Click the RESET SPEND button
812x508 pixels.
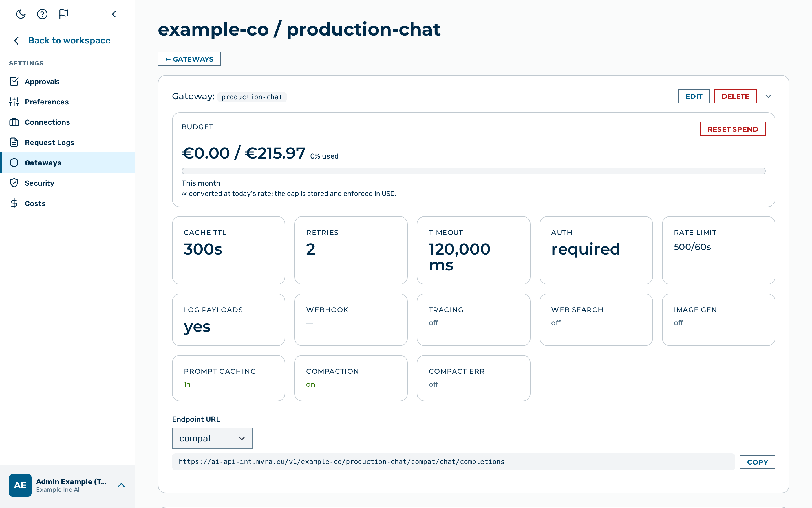(733, 129)
